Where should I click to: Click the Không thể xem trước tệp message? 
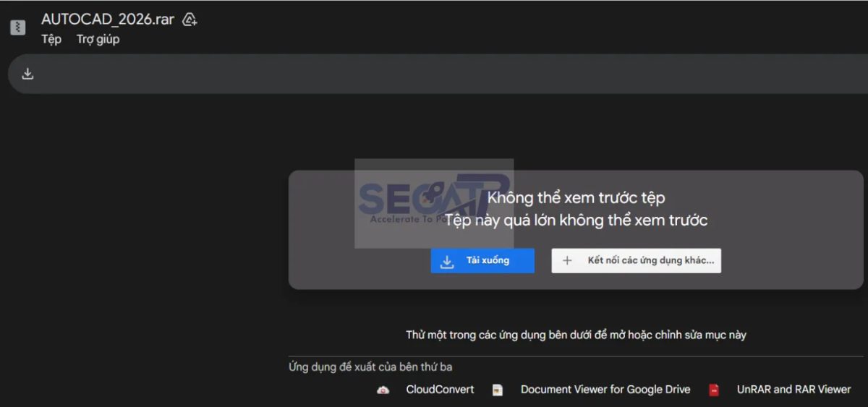[x=576, y=197]
